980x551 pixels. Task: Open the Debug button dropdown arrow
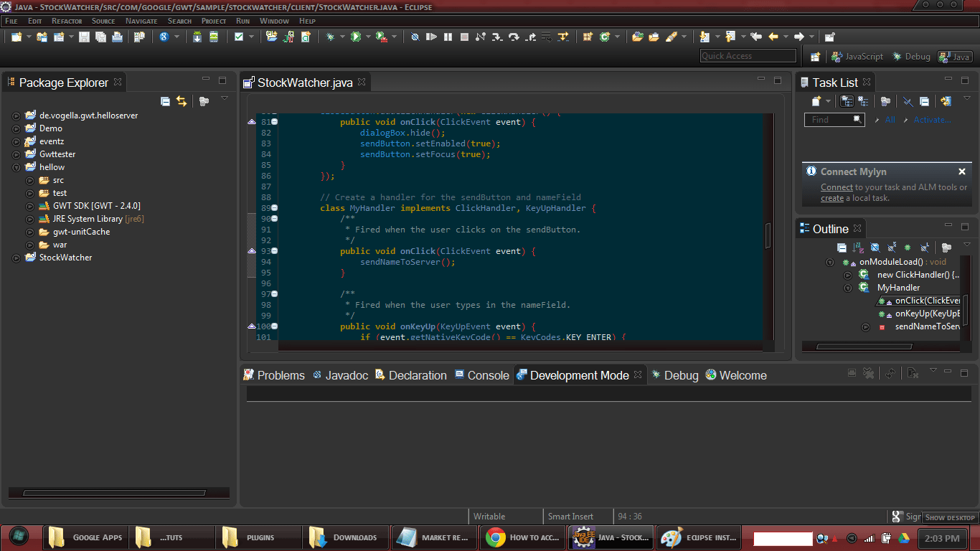(x=342, y=37)
